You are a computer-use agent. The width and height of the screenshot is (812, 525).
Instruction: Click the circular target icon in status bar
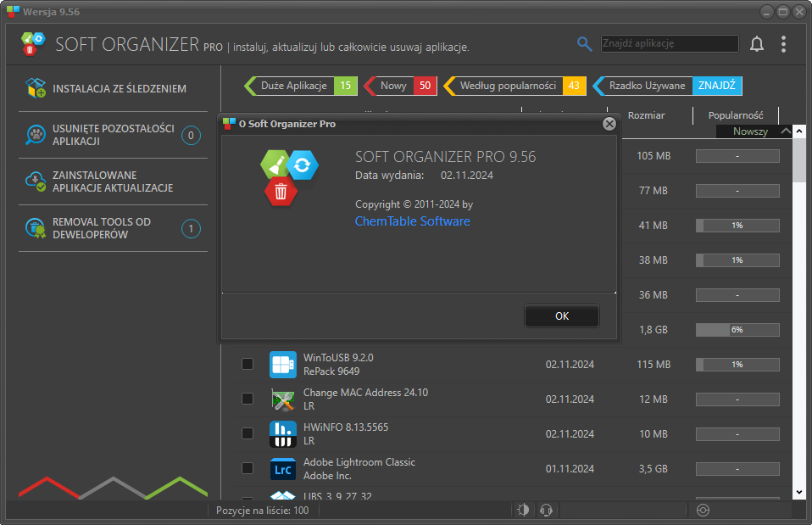pos(703,510)
